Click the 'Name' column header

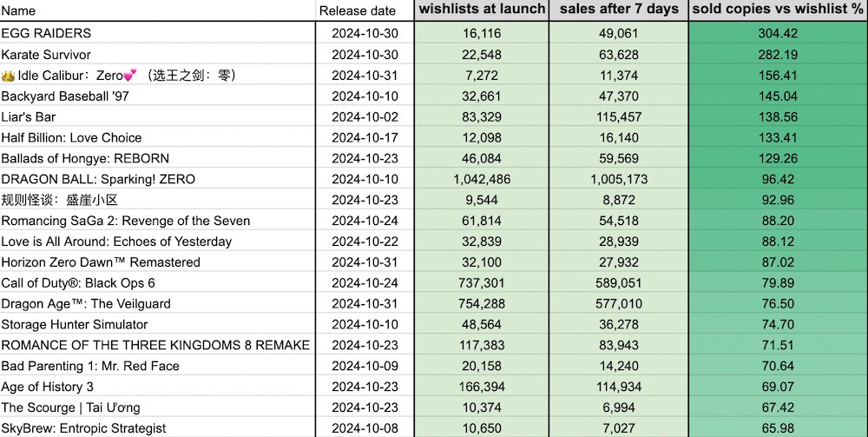tap(19, 10)
